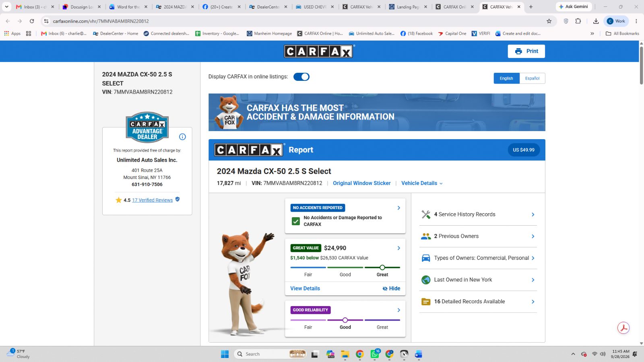The height and width of the screenshot is (362, 644).
Task: Click the Previous Owners people icon
Action: [426, 237]
